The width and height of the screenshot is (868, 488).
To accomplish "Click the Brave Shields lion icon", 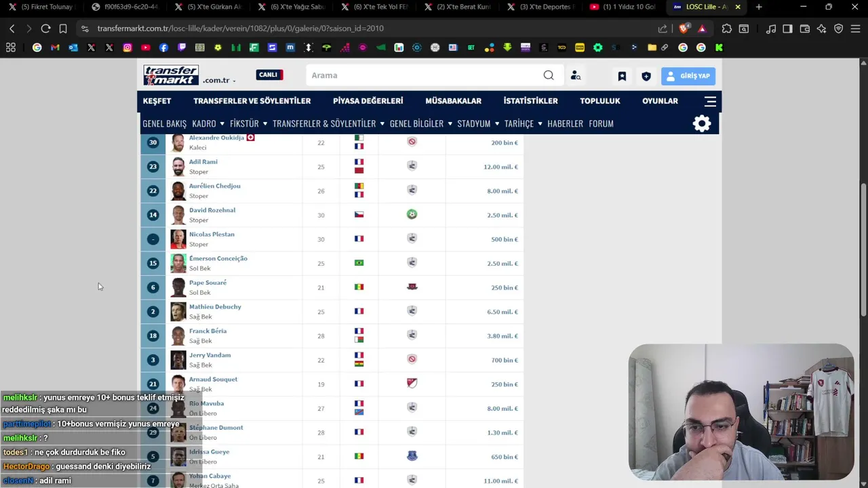I will (684, 28).
